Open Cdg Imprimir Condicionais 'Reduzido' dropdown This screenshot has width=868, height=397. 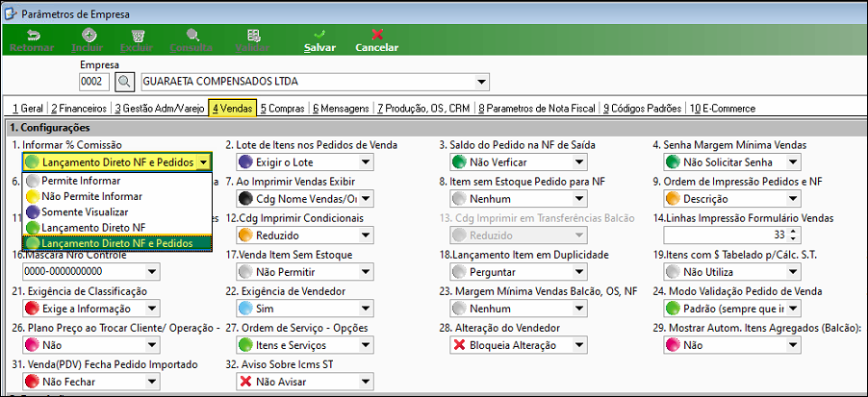366,236
